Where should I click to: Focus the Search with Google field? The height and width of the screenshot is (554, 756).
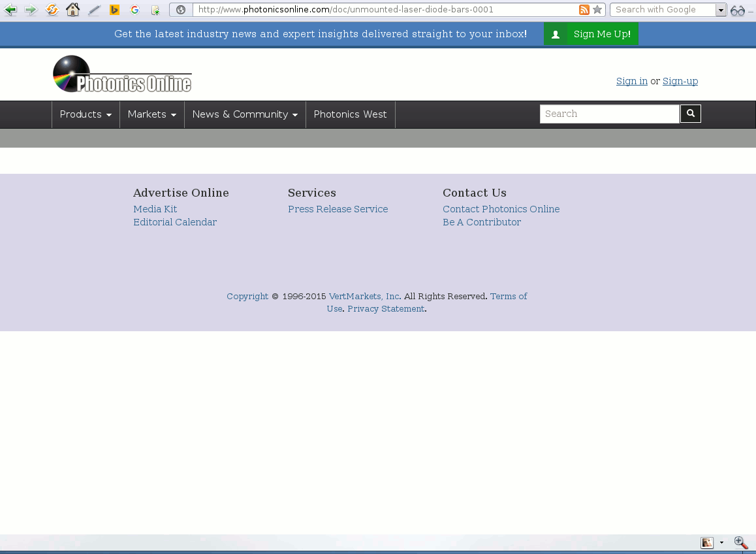(663, 10)
